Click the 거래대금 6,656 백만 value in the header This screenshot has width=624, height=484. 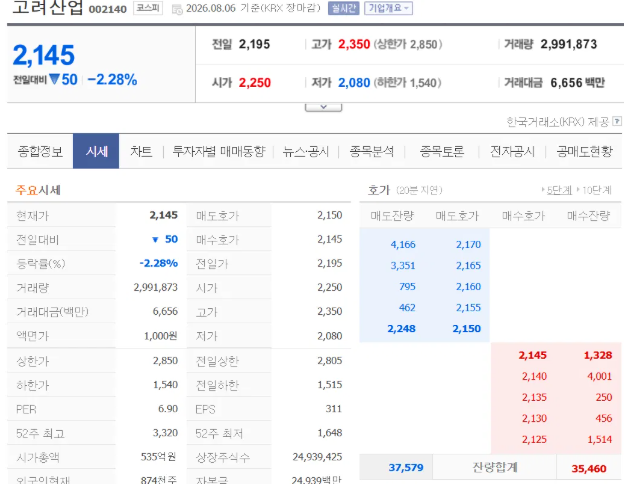[x=577, y=83]
